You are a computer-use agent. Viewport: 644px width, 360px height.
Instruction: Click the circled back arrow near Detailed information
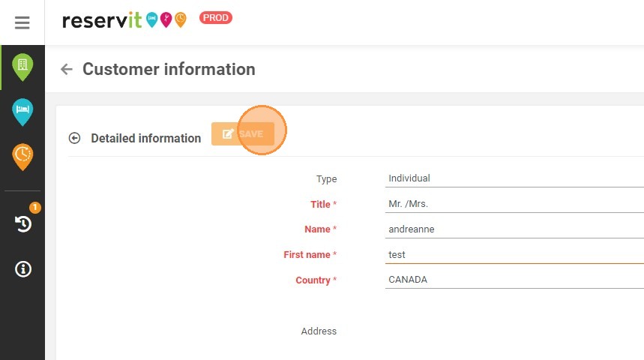click(74, 138)
